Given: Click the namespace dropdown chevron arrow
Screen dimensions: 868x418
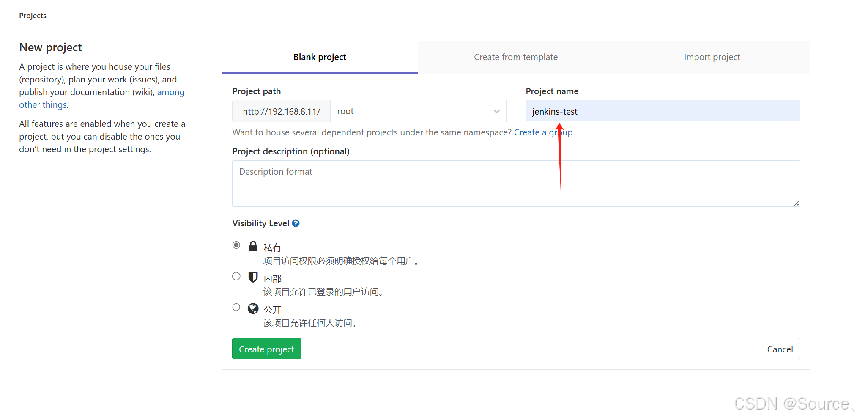Looking at the screenshot, I should [x=497, y=112].
